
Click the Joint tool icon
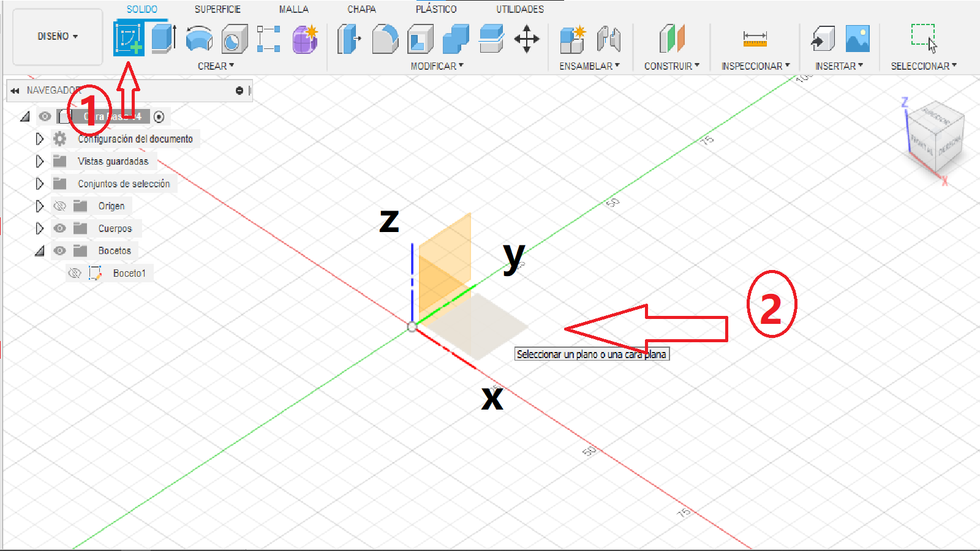609,39
